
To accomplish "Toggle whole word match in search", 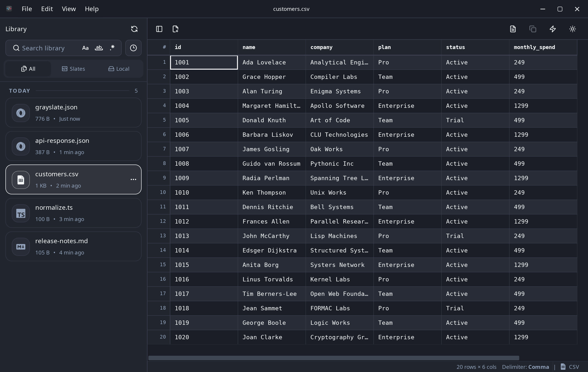I will tap(99, 48).
